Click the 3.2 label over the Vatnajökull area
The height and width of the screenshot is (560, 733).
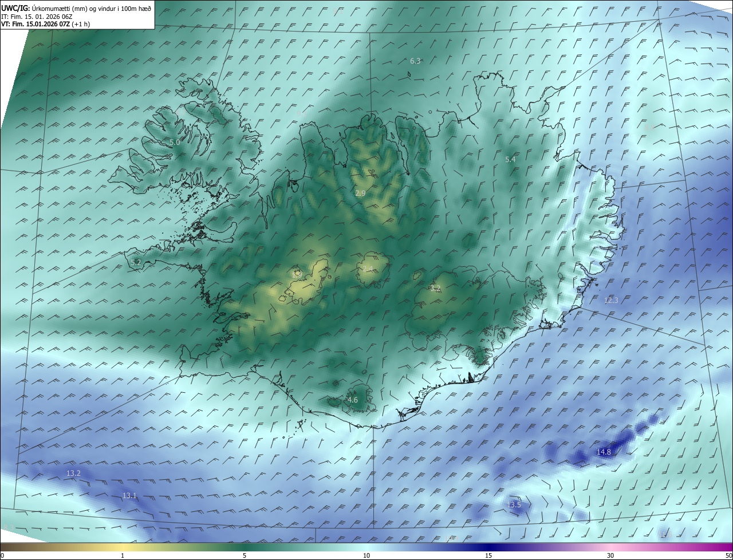pos(435,289)
